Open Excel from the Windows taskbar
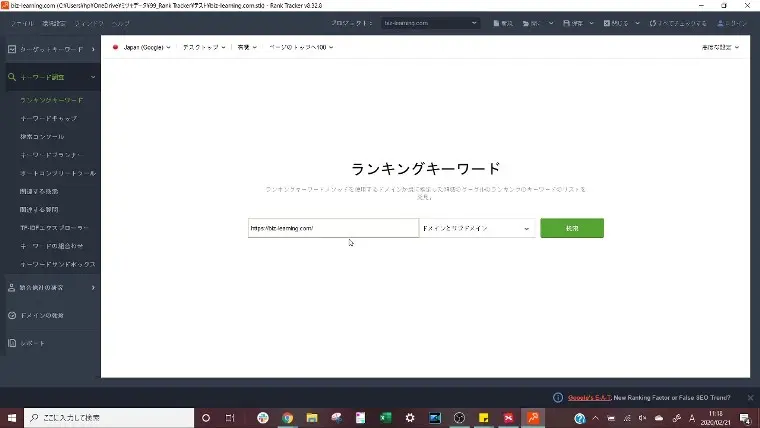Image resolution: width=760 pixels, height=428 pixels. pyautogui.click(x=385, y=417)
